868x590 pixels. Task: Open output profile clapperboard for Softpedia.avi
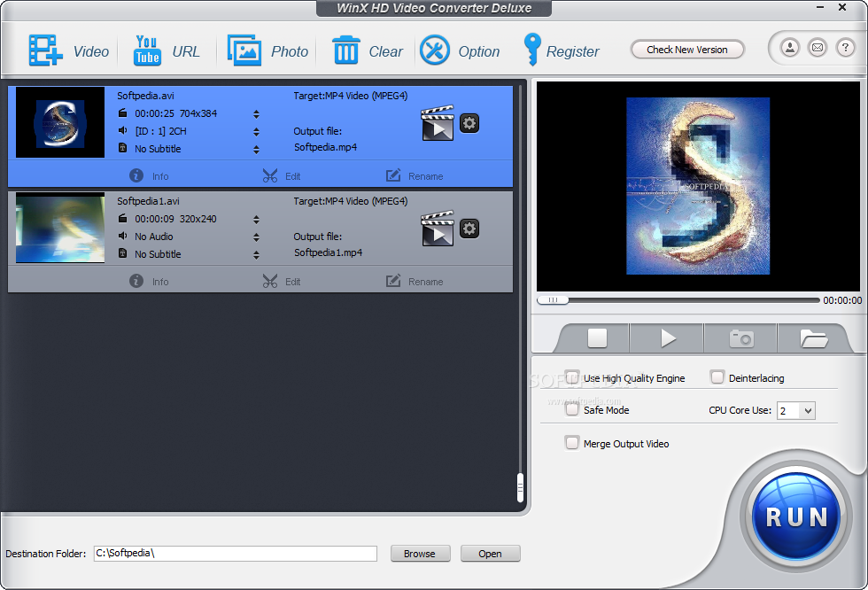coord(438,123)
